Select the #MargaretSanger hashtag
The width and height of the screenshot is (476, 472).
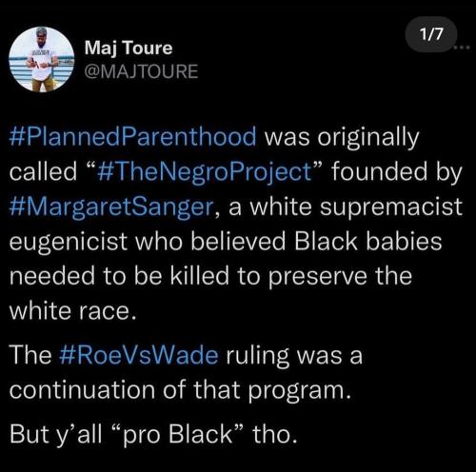coord(111,207)
